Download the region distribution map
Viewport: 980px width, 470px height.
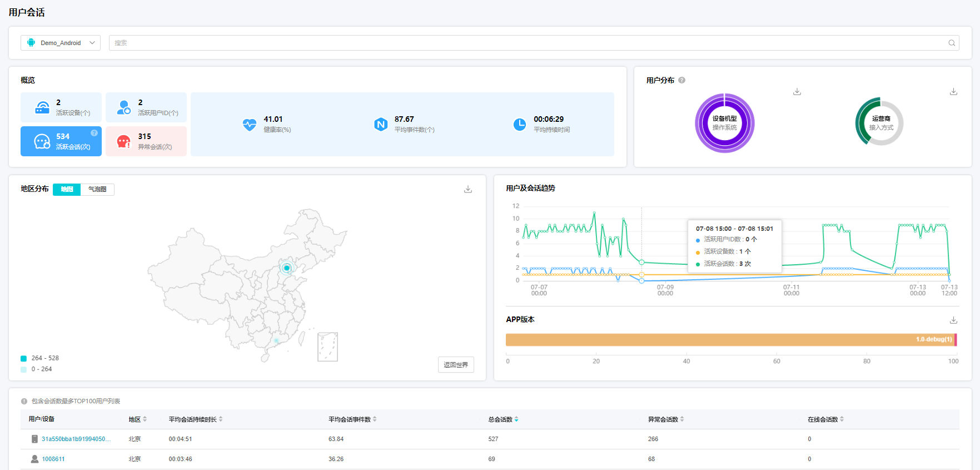[468, 189]
